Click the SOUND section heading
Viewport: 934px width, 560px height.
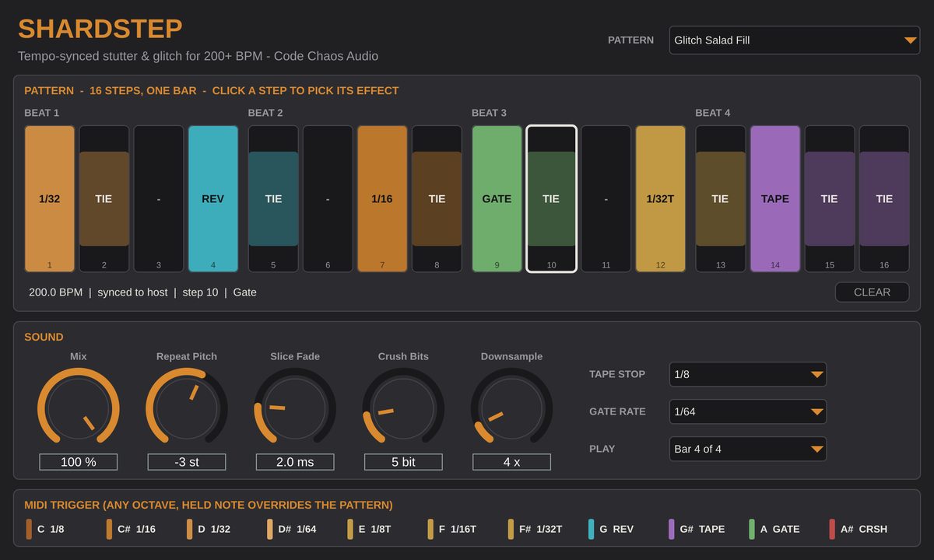point(44,337)
